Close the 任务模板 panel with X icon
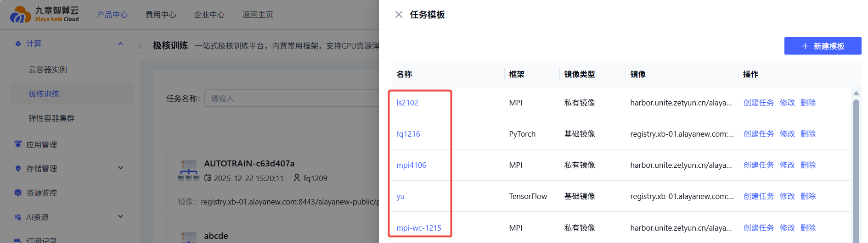The height and width of the screenshot is (243, 868). 399,15
